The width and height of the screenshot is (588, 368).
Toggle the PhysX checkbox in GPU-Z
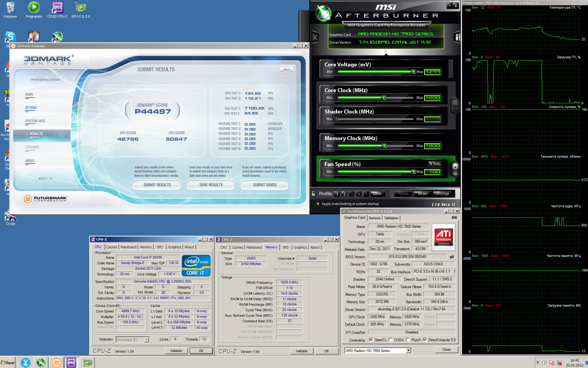408,340
